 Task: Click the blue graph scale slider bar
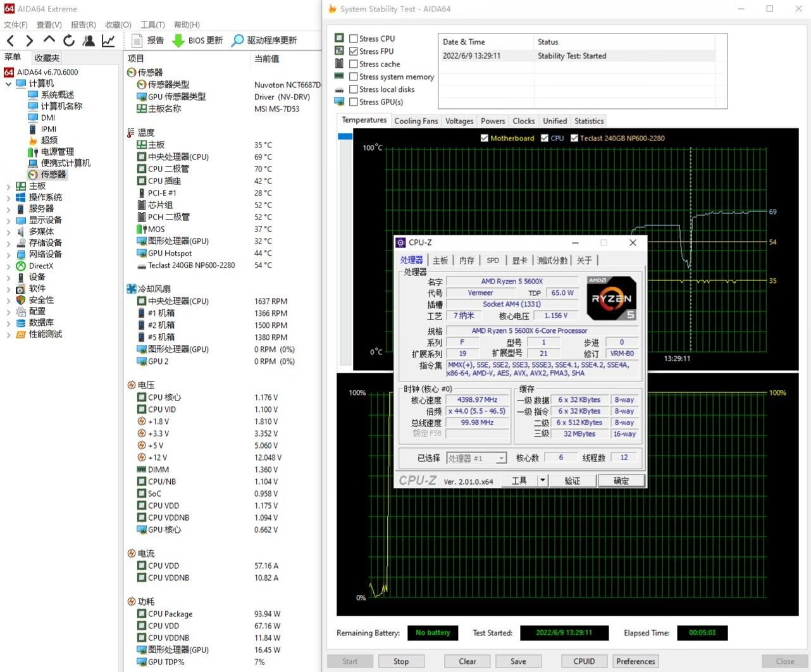tap(345, 136)
